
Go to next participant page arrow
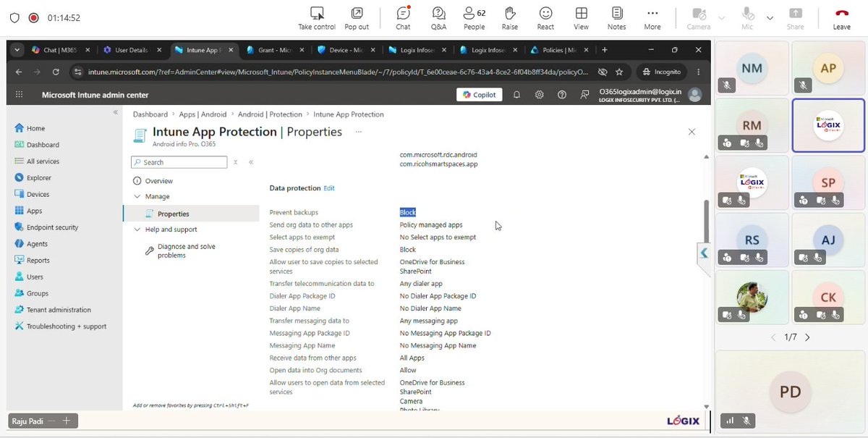(x=807, y=337)
